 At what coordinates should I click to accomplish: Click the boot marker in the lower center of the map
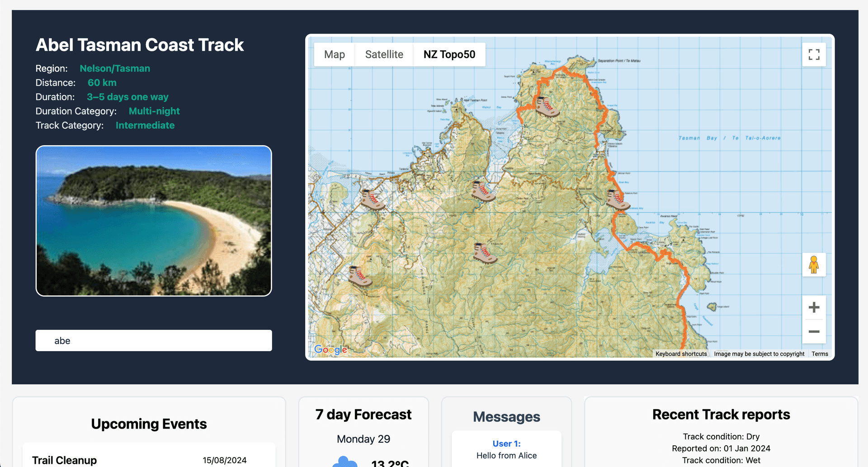(x=485, y=253)
